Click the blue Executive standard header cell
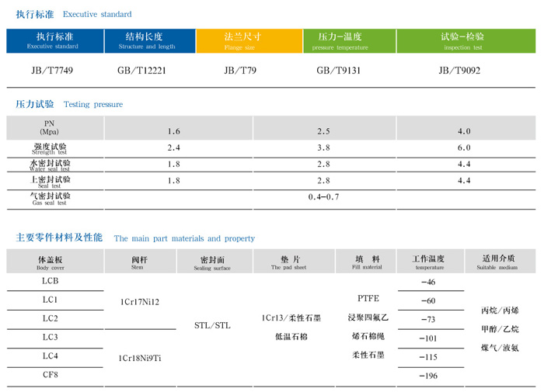544x392 pixels. (x=54, y=41)
